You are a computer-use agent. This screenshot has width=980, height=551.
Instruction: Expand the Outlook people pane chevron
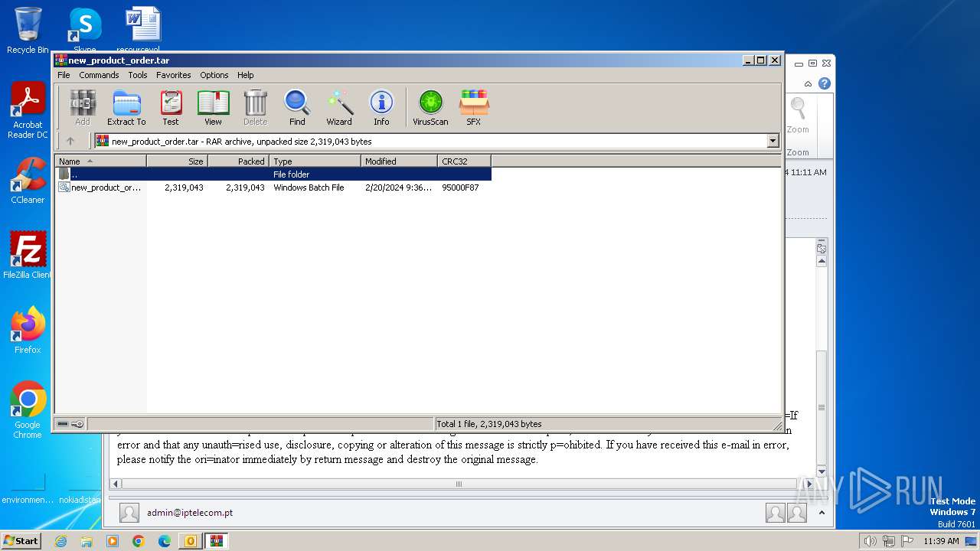tap(822, 513)
